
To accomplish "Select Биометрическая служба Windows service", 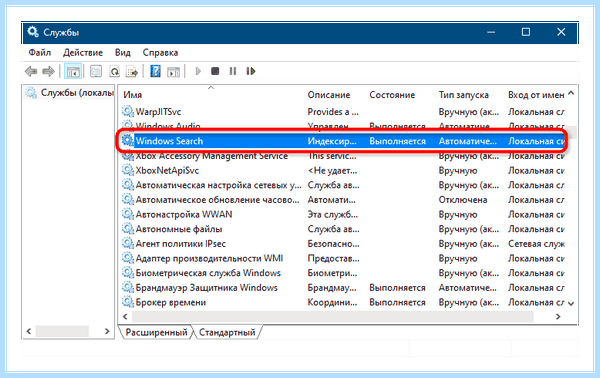I will pyautogui.click(x=208, y=273).
